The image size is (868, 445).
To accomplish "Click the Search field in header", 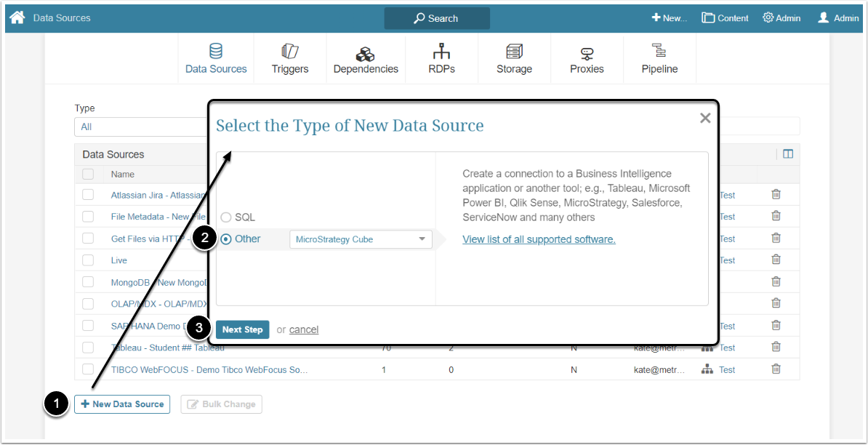I will tap(437, 18).
